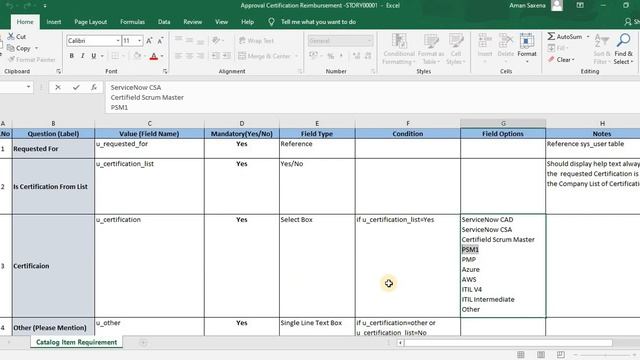Toggle Bold formatting
The image size is (640, 360).
[71, 56]
